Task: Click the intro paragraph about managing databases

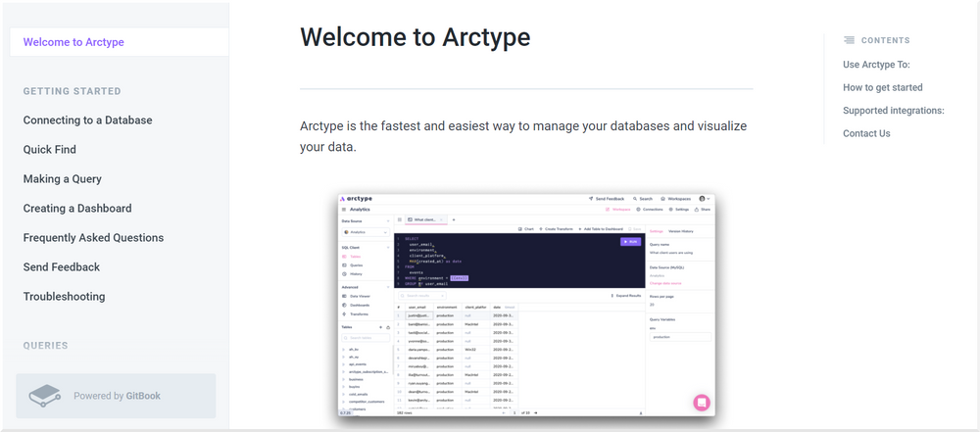Action: coord(523,137)
